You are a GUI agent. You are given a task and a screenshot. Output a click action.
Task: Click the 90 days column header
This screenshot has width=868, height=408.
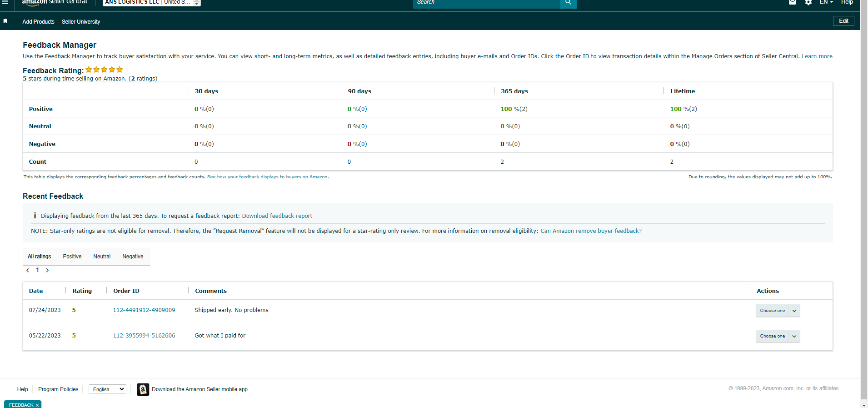tap(359, 91)
